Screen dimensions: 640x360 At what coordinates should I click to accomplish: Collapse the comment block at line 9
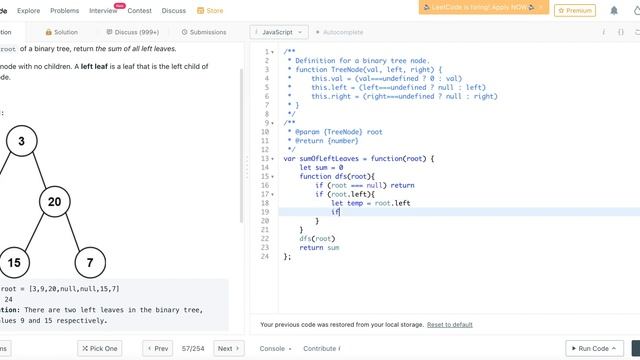273,123
